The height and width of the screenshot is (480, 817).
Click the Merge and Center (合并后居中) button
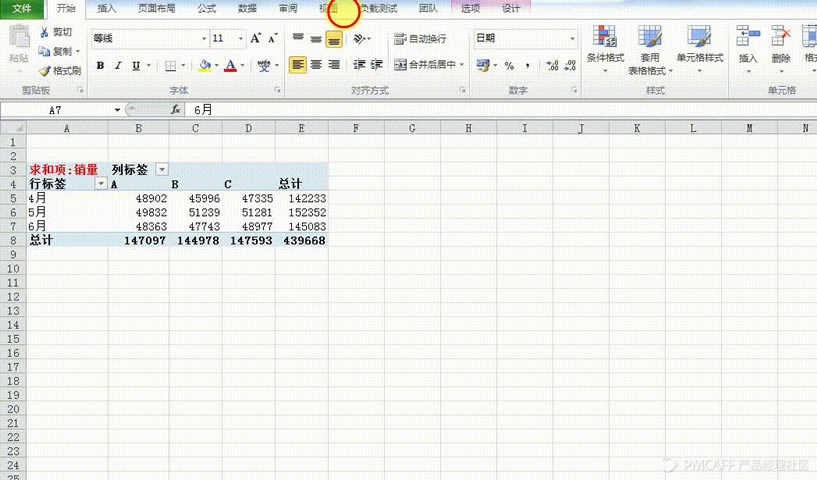[428, 65]
